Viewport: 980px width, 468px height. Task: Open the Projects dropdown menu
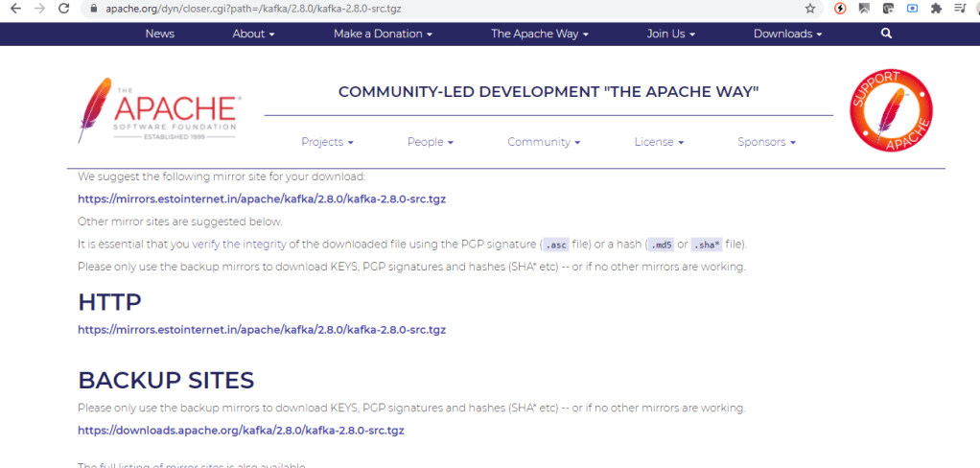327,142
